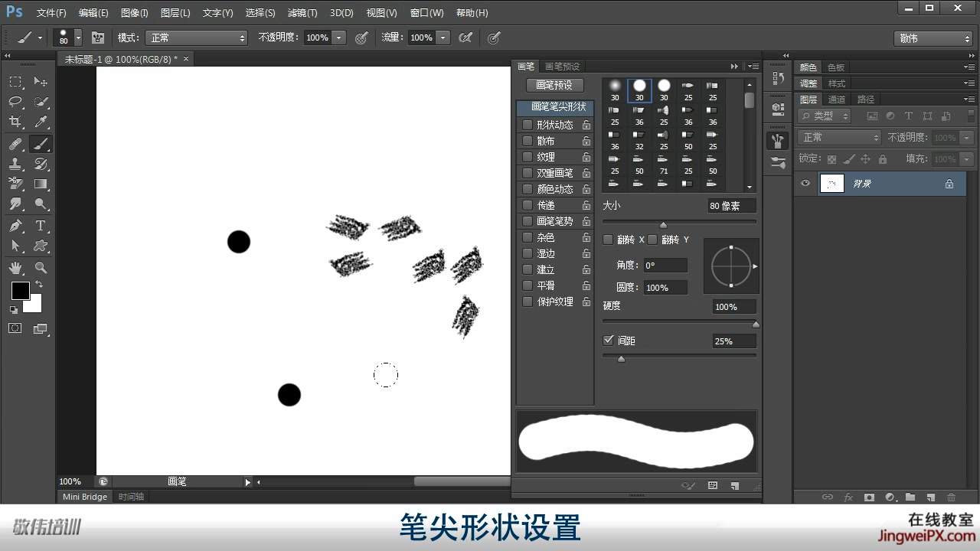Image resolution: width=980 pixels, height=551 pixels.
Task: Enable 双重画笔 checkbox
Action: point(527,173)
